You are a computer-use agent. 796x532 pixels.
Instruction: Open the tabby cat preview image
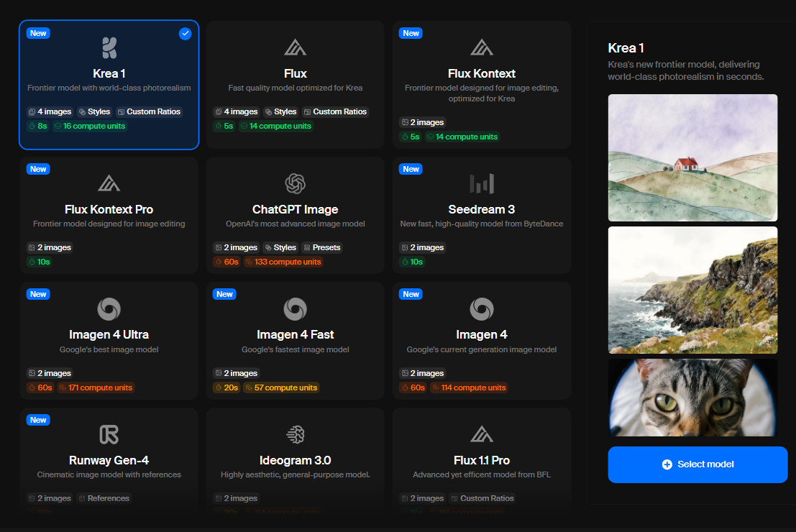692,398
